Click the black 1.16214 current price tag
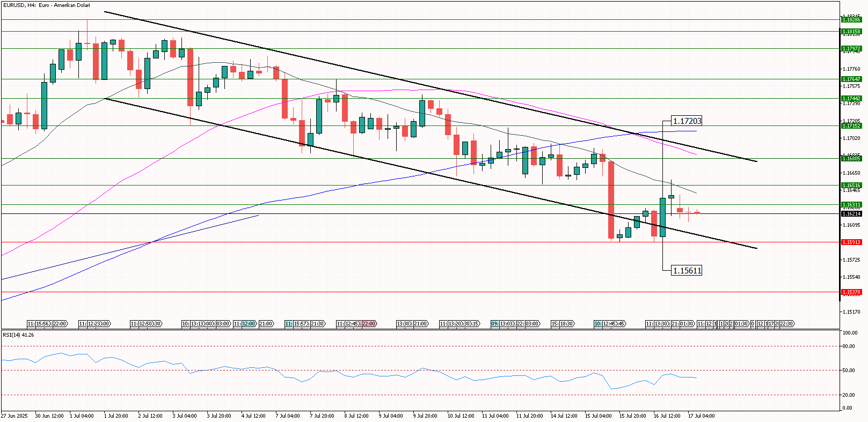Viewport: 868px width, 422px height. coord(851,214)
